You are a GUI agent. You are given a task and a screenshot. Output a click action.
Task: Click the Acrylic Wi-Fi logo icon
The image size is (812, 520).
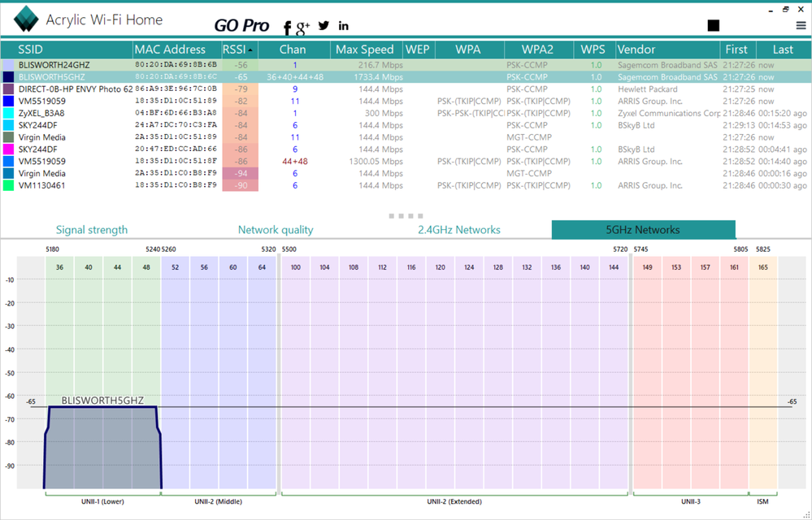[x=26, y=19]
